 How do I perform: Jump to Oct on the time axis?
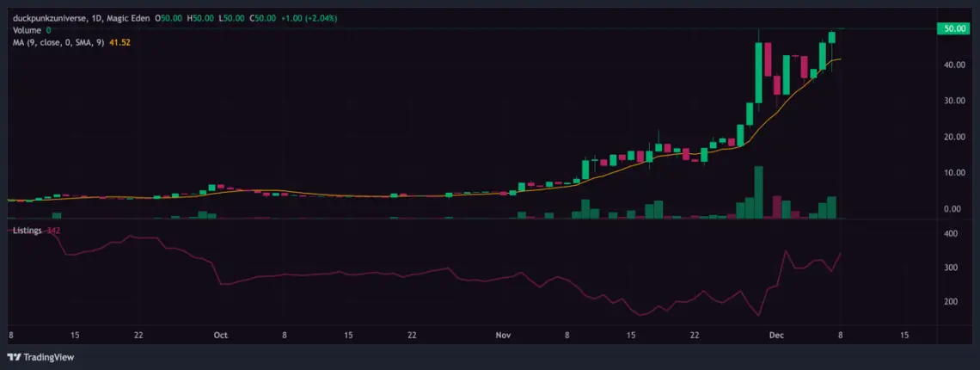220,336
